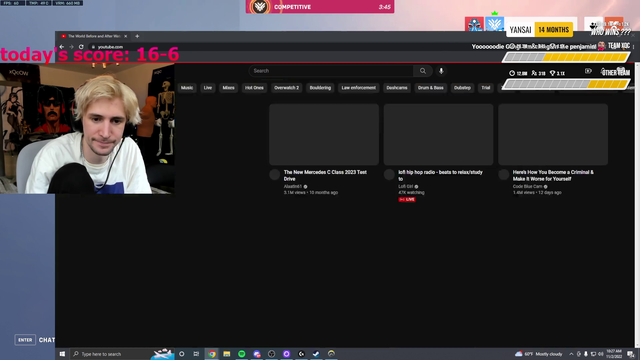Click the LIVE badge under lofi video
Screen dimensions: 640x360
click(407, 200)
